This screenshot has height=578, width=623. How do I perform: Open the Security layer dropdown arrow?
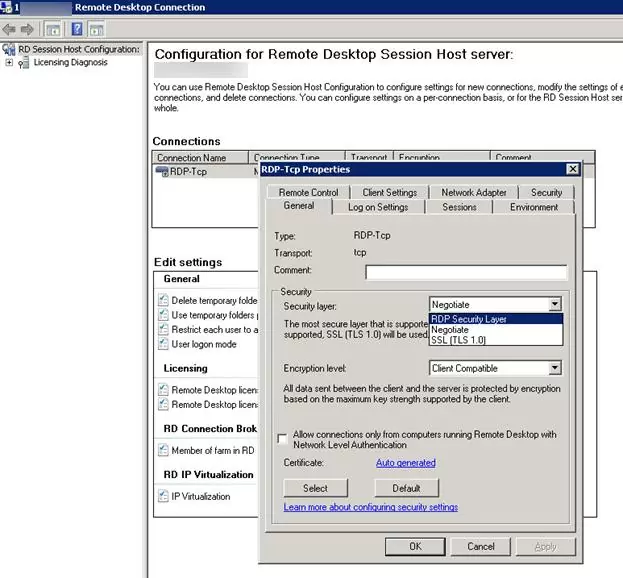555,305
